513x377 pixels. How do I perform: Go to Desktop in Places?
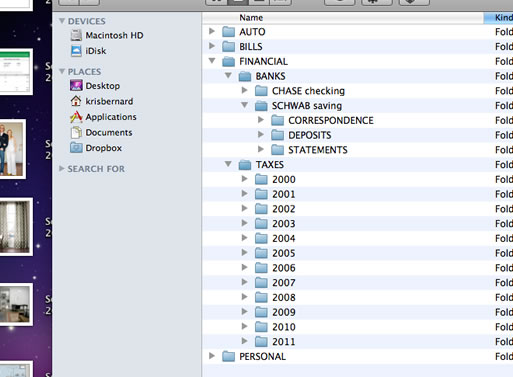pyautogui.click(x=95, y=86)
